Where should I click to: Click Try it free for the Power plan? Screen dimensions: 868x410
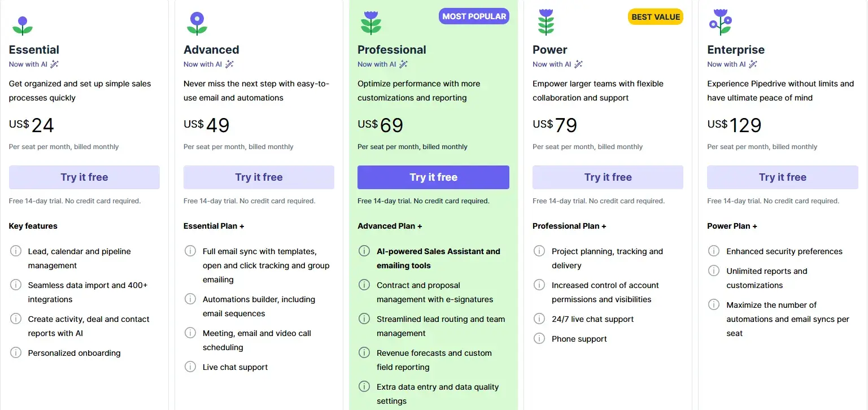[608, 177]
